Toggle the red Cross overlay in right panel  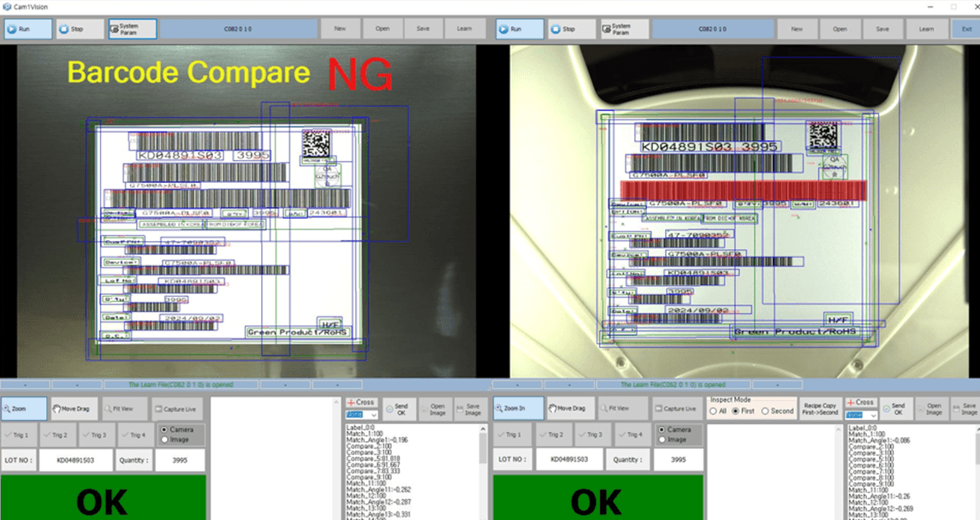click(861, 402)
